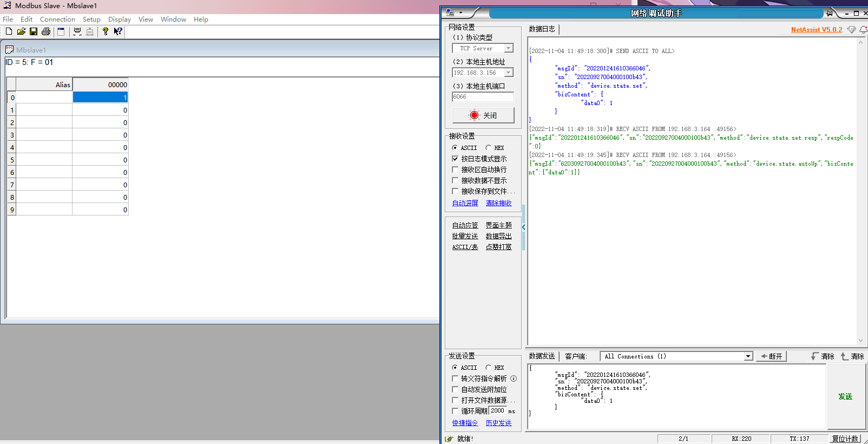Image resolution: width=868 pixels, height=444 pixels.
Task: Click the green 发送 send button
Action: (x=845, y=397)
